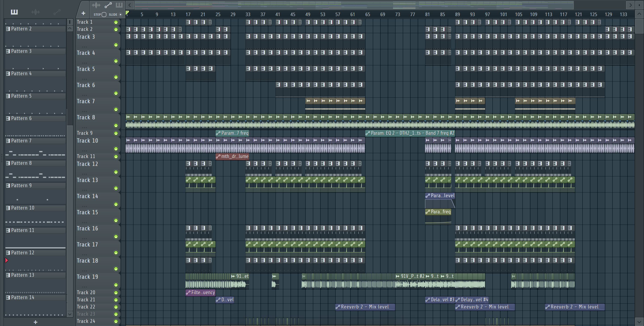This screenshot has width=644, height=326.
Task: Click the piano icon beside Pattern 9
Action: [x=8, y=186]
